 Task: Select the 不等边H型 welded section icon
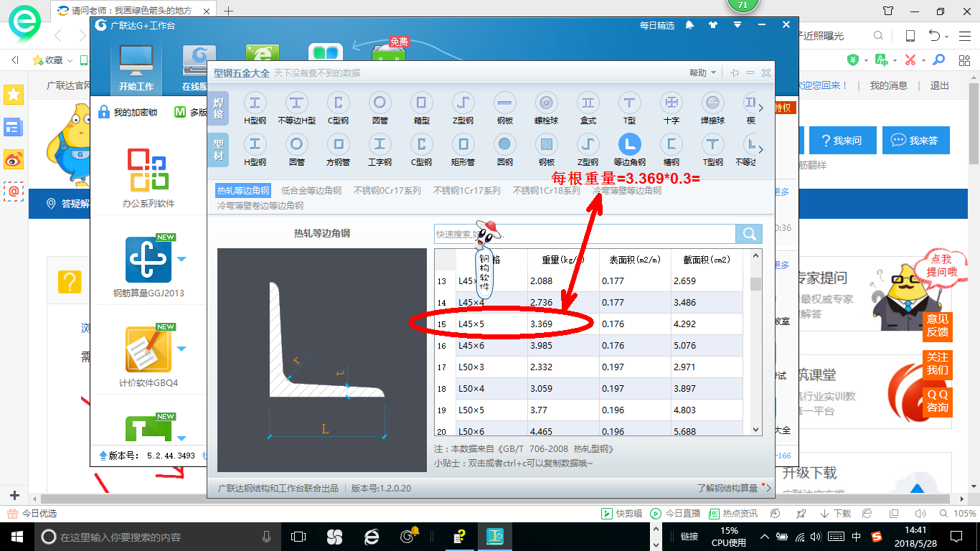(297, 103)
